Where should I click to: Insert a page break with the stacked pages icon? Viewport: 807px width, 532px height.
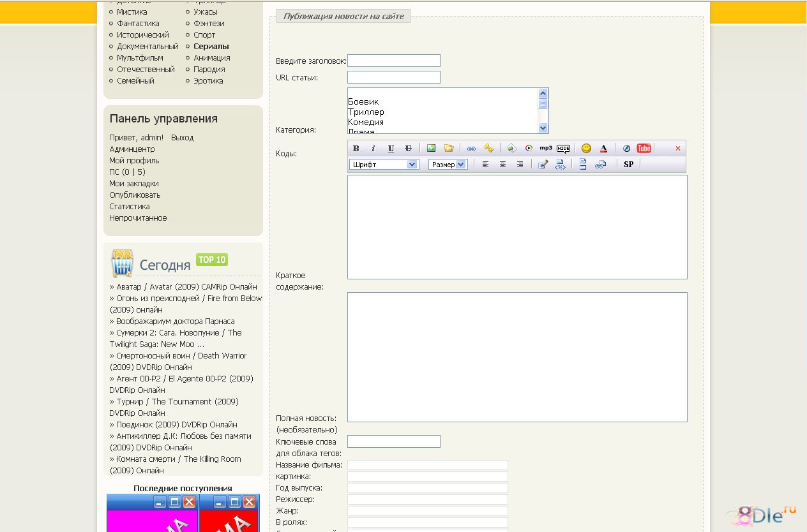pyautogui.click(x=583, y=164)
